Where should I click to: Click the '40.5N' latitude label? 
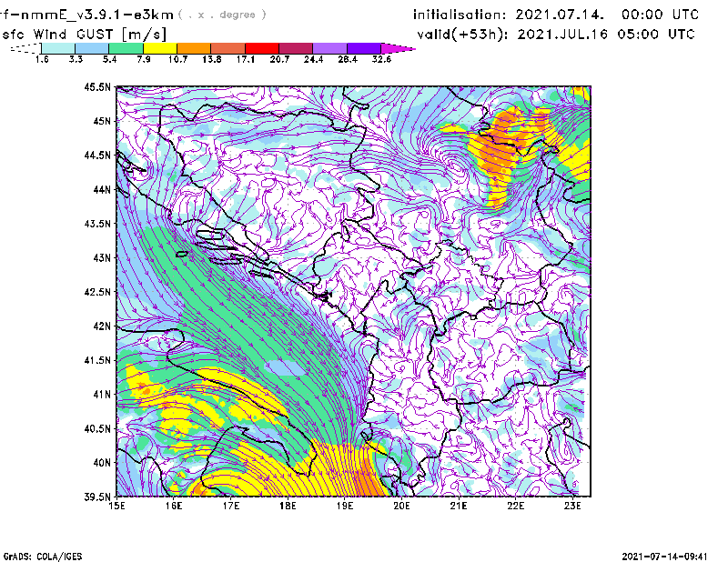pos(97,429)
